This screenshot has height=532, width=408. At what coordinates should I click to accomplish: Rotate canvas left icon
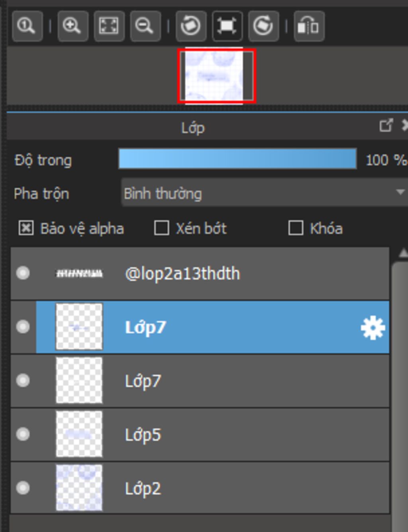coord(190,26)
